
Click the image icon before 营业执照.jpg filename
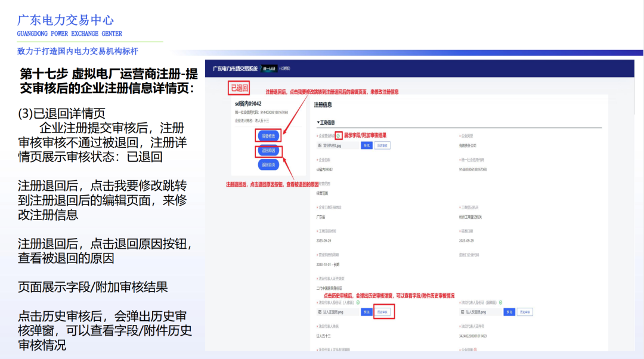pyautogui.click(x=320, y=146)
